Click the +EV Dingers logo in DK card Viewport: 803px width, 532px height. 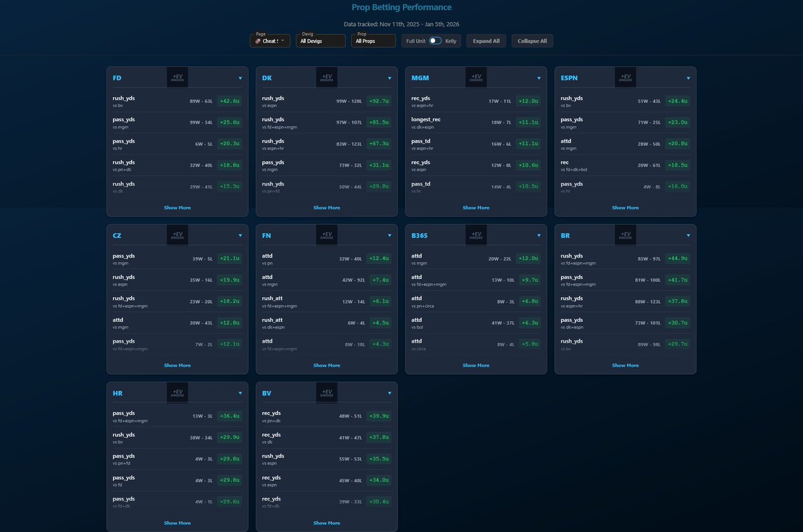(x=327, y=78)
